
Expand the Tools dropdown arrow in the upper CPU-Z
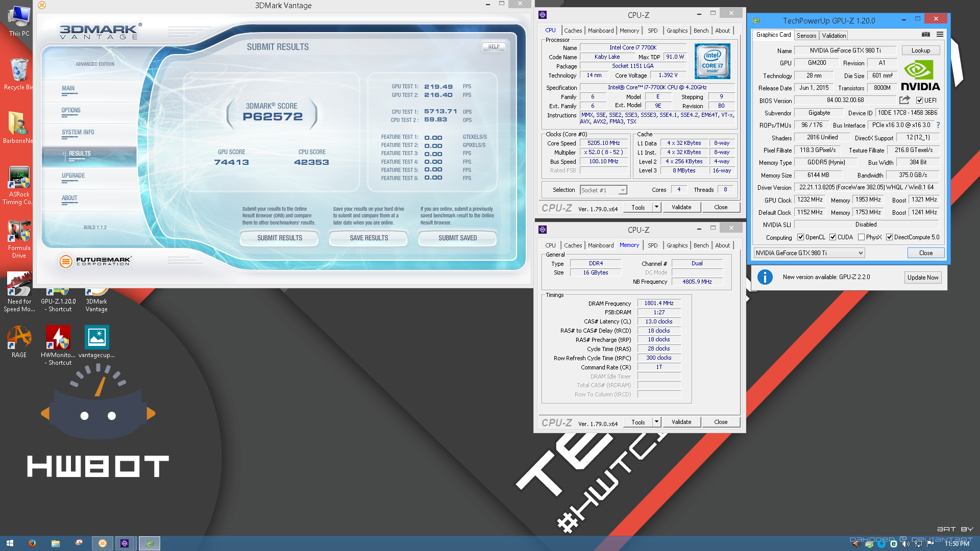click(656, 207)
